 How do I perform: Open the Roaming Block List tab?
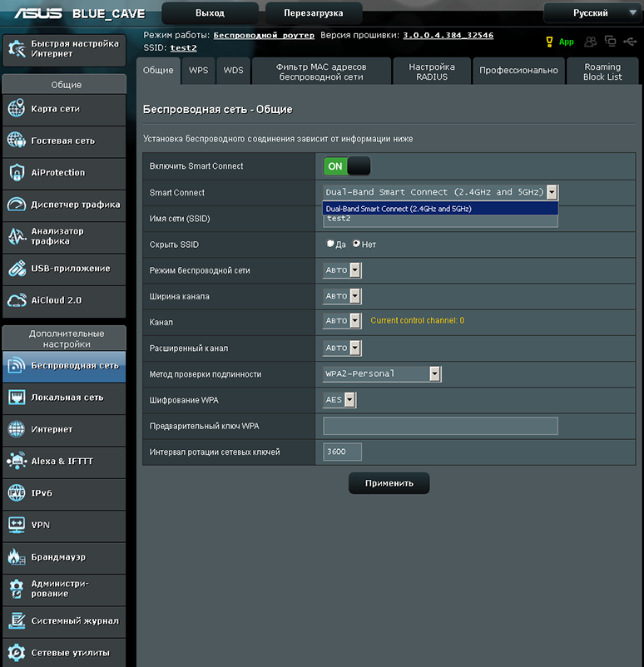(602, 72)
